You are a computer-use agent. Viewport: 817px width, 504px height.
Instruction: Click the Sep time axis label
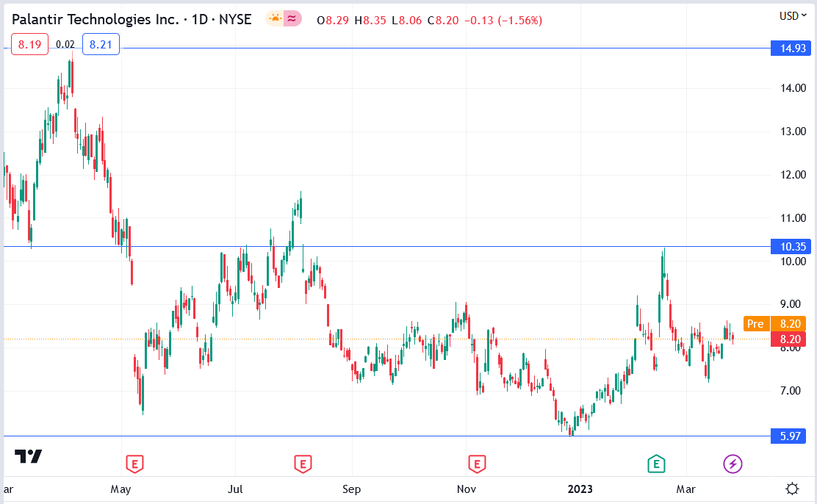point(351,489)
